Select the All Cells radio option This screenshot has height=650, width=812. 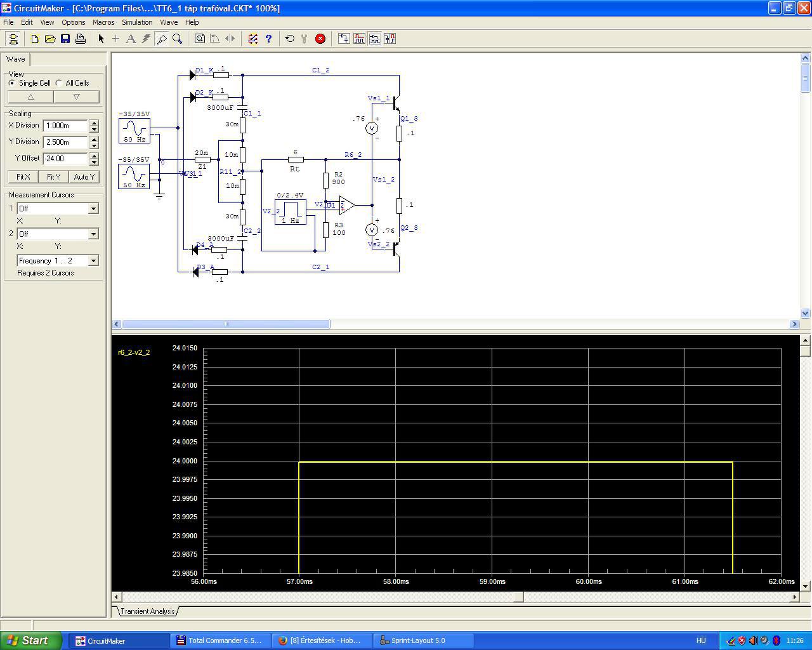point(59,83)
